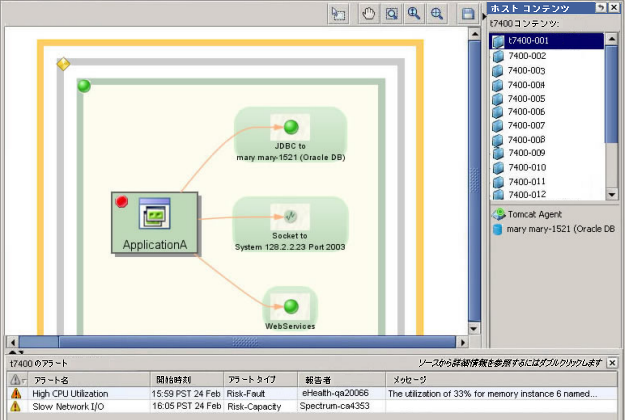Activate the hand pan tool
The image size is (625, 420).
(368, 14)
